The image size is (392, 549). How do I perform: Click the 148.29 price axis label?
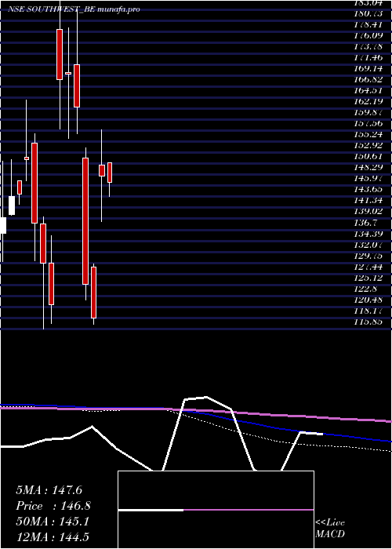369,168
